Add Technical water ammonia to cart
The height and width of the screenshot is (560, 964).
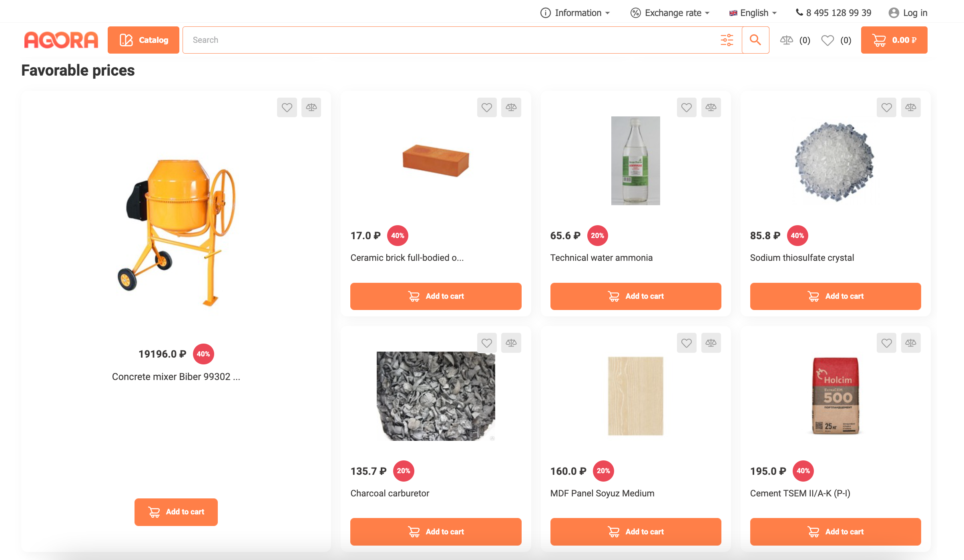635,296
